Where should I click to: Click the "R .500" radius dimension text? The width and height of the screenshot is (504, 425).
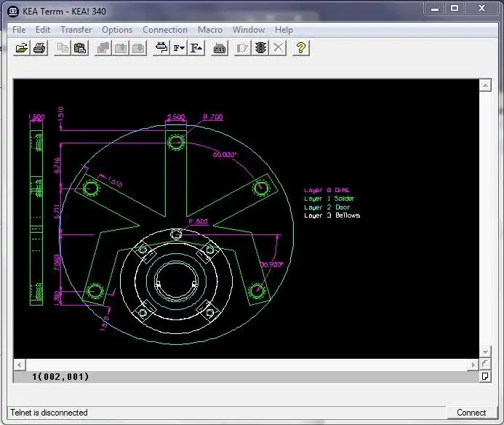click(x=198, y=221)
